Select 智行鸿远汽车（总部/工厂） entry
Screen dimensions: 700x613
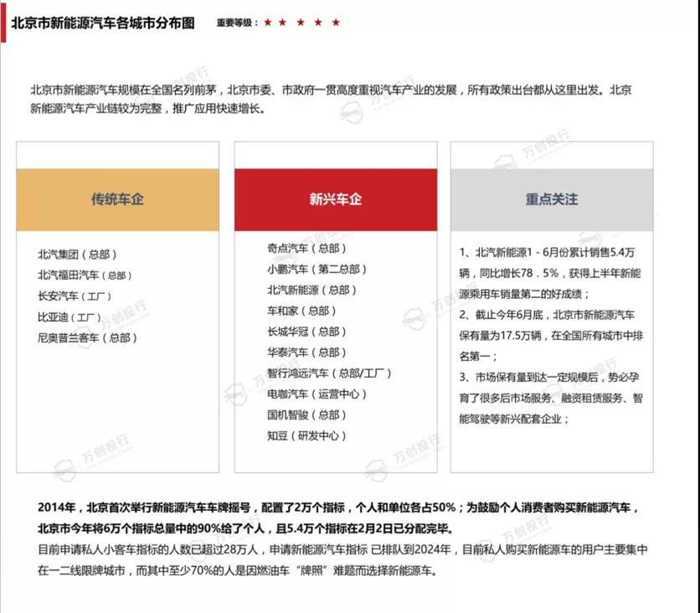coord(329,373)
